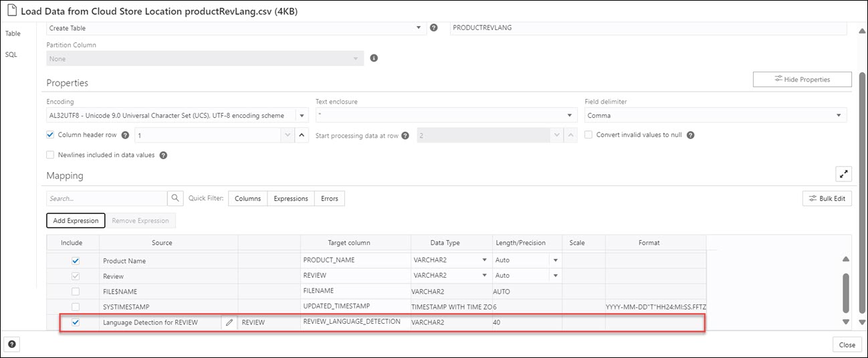Toggle Include checkbox for FILE$NAME row
Screen dimensions: 868x358
tap(76, 291)
